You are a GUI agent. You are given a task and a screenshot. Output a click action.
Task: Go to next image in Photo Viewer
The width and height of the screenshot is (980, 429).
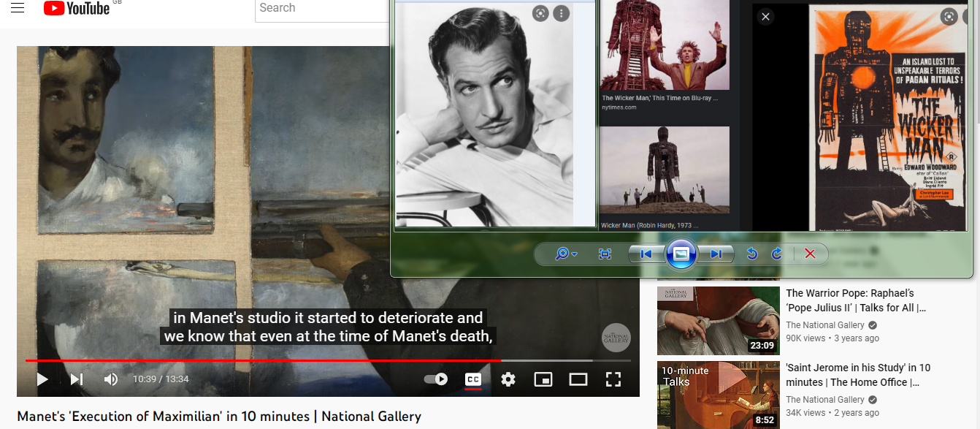click(x=716, y=254)
